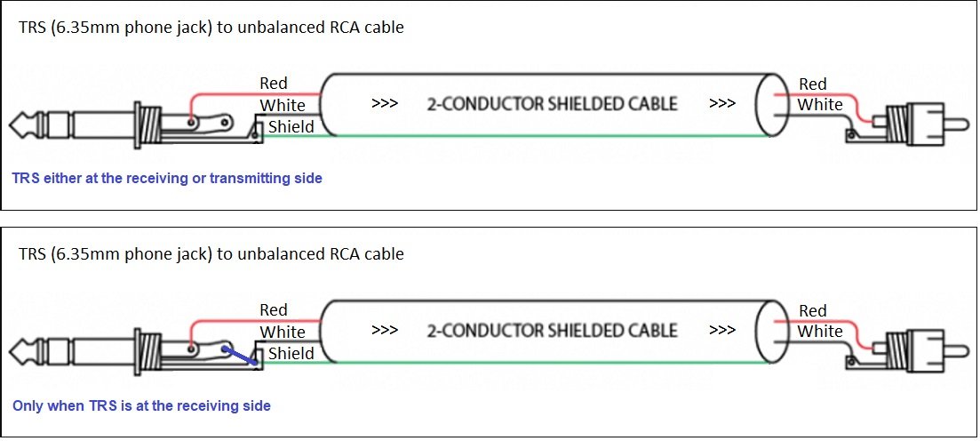
Task: Click the top diagram's left 'Shield' label
Action: pos(291,127)
